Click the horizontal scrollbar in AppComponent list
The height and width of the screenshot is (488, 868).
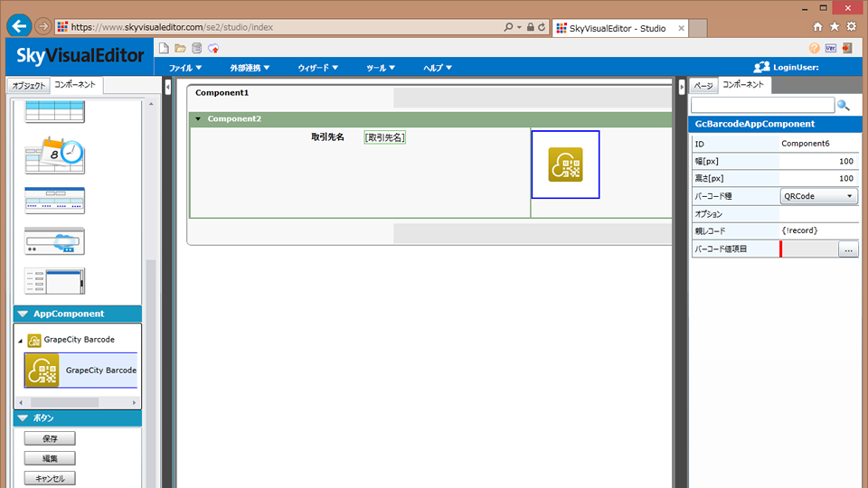click(65, 402)
